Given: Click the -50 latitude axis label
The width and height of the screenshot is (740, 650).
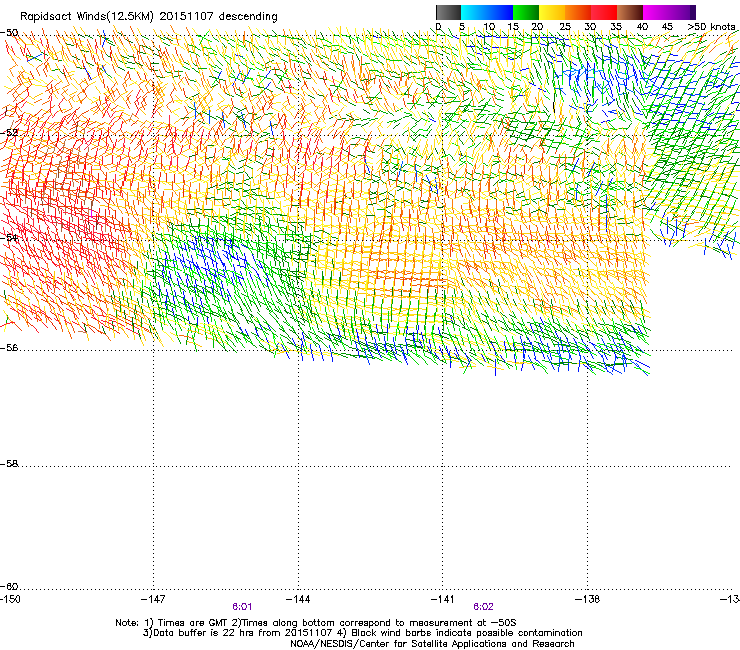Looking at the screenshot, I should click(x=9, y=33).
